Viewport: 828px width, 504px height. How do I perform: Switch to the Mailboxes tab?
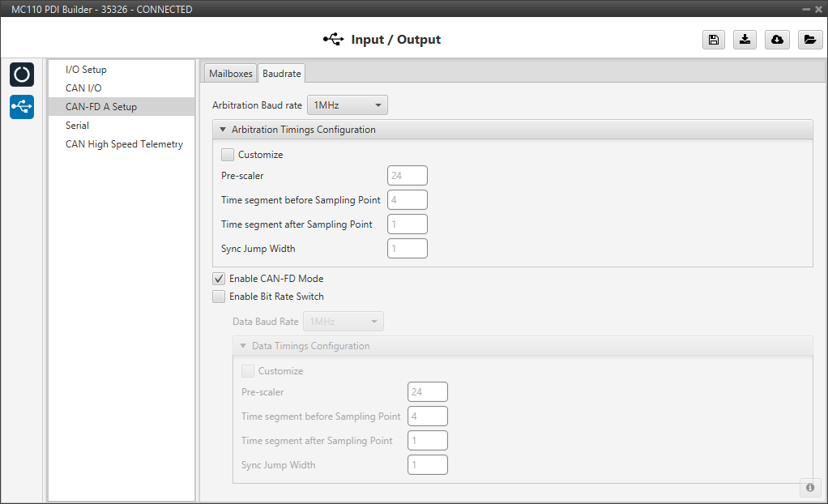click(x=230, y=73)
